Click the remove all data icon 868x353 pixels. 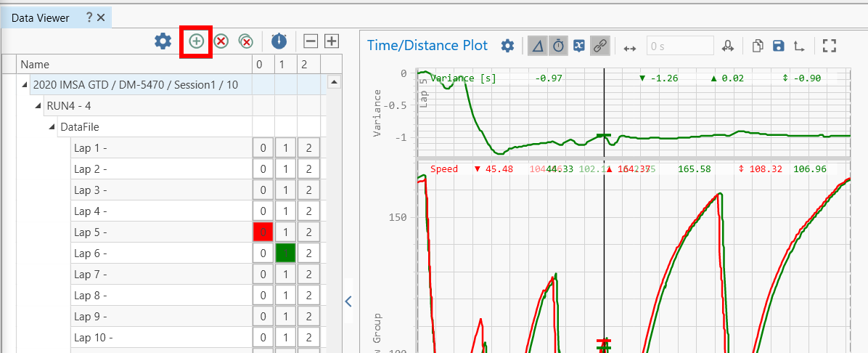point(246,41)
